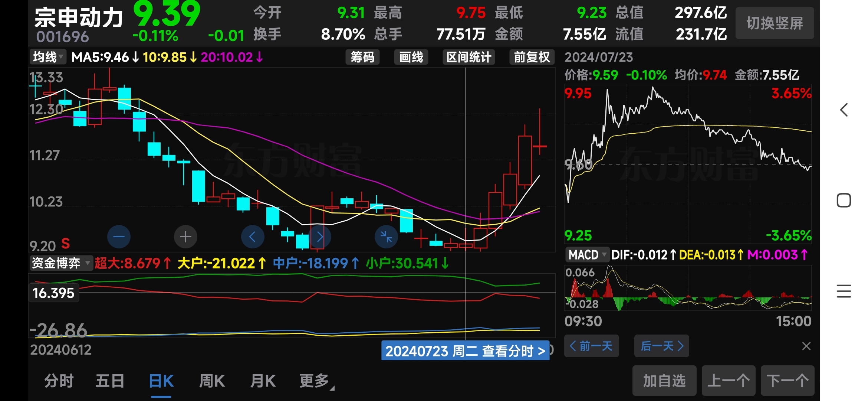Select the 日K tab
This screenshot has height=401, width=868.
point(161,381)
